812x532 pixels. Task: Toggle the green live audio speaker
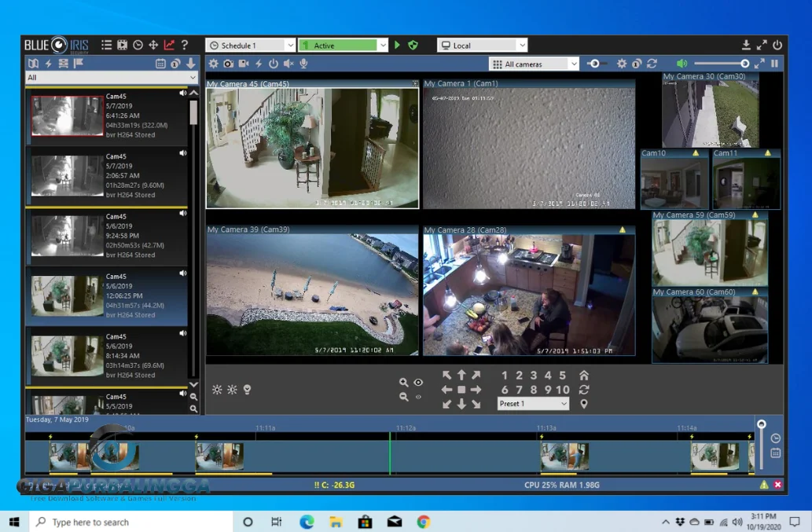(682, 64)
